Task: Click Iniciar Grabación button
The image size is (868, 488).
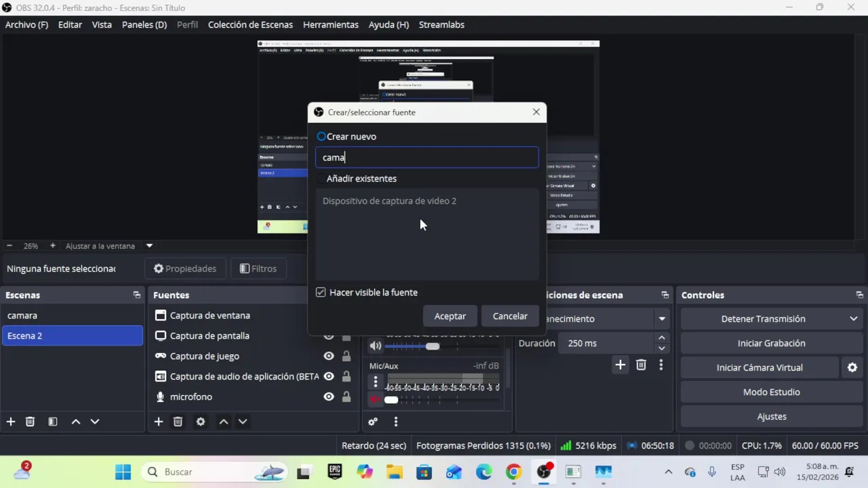Action: [771, 343]
